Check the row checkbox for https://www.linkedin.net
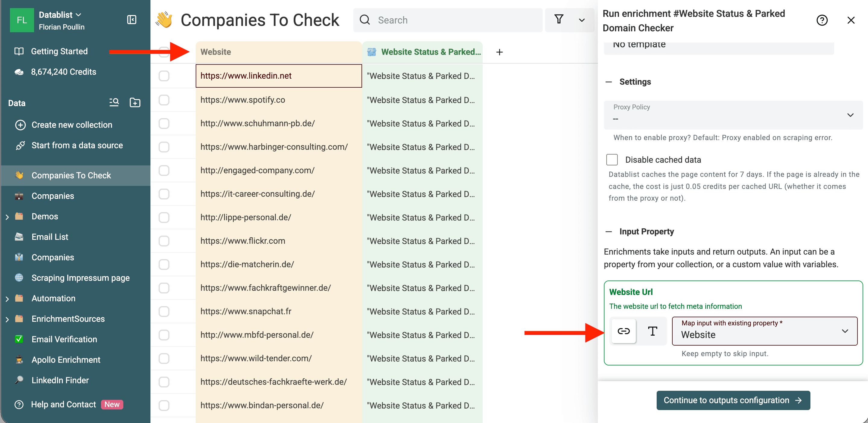The width and height of the screenshot is (868, 423). [164, 76]
